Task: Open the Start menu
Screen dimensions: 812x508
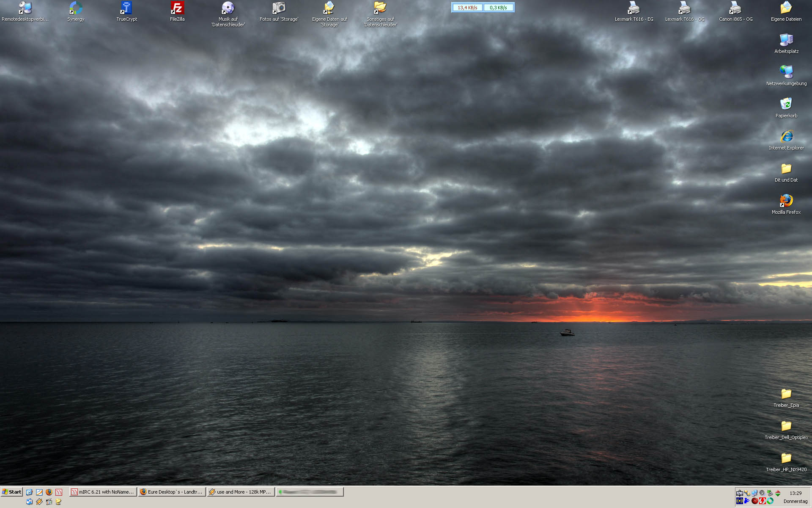Action: click(x=11, y=492)
